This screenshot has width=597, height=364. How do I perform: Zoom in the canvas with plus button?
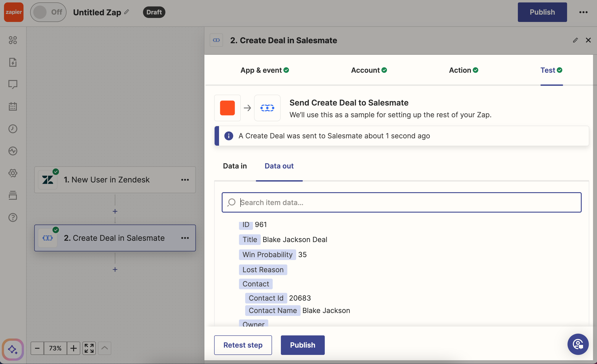pyautogui.click(x=73, y=348)
